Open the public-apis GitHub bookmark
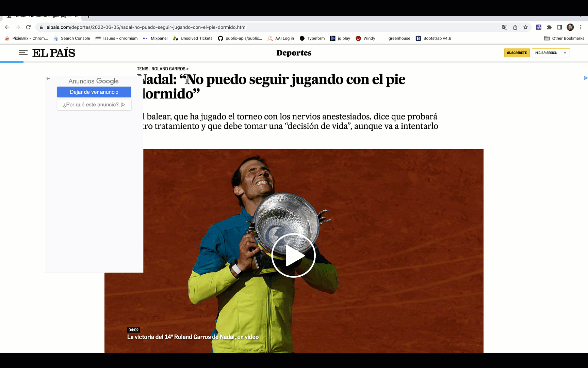 click(x=240, y=39)
